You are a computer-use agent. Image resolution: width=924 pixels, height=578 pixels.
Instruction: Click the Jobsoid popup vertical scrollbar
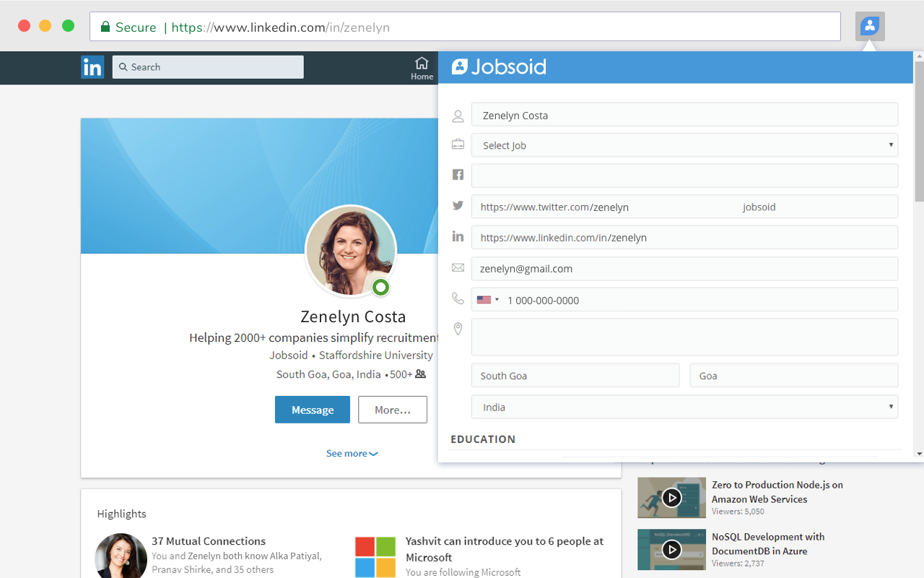[919, 130]
